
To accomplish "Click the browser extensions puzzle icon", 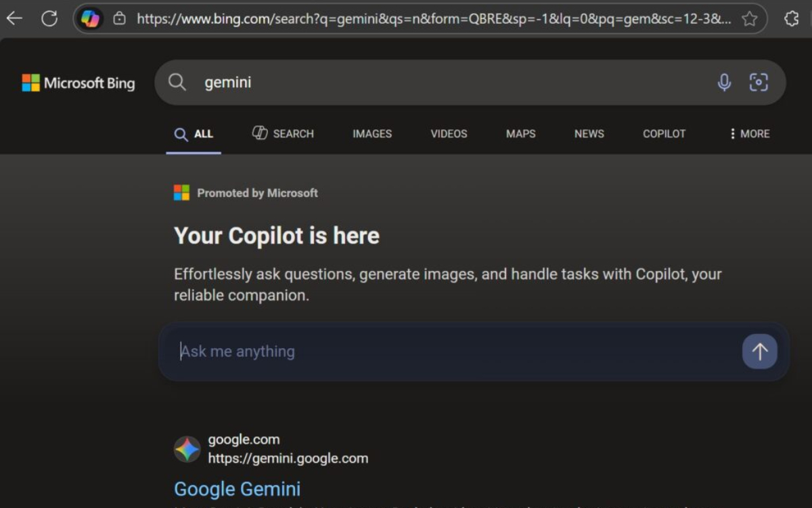I will click(x=792, y=18).
